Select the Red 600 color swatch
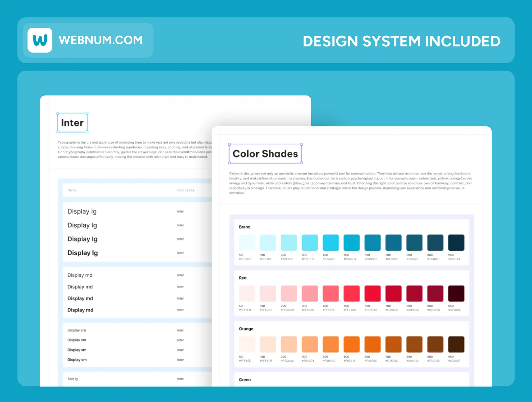 coord(372,294)
